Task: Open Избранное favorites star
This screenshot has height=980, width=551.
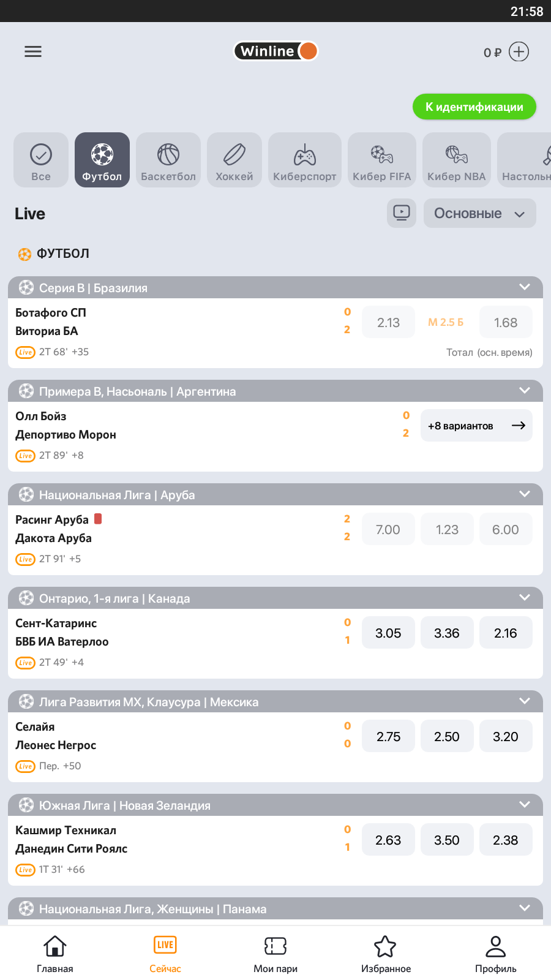Action: tap(386, 954)
